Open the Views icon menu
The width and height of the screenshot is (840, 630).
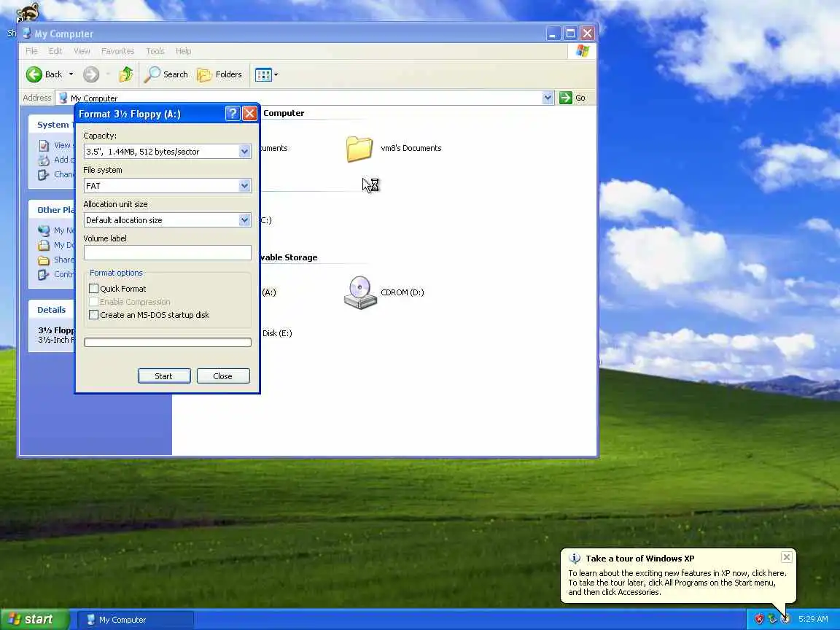tap(263, 74)
